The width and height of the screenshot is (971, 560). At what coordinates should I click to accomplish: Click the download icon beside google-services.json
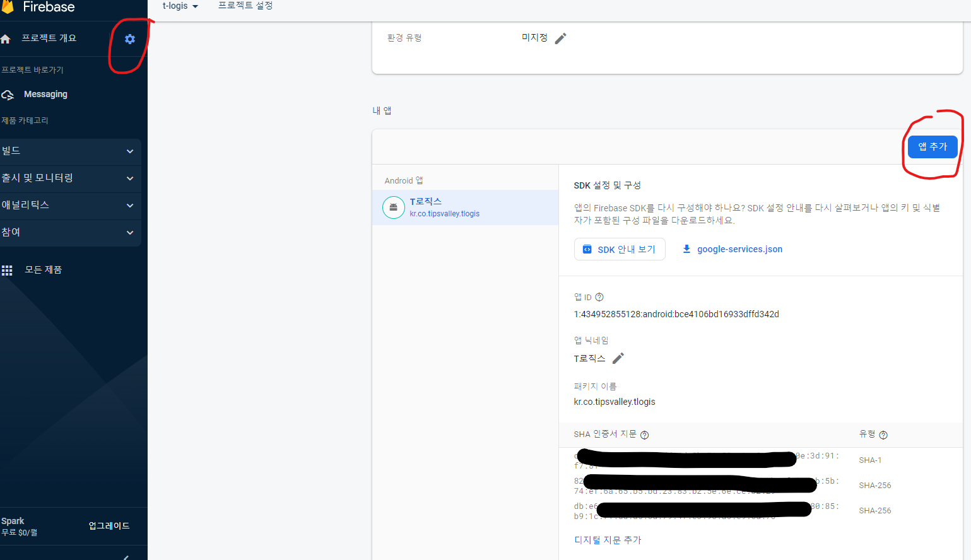pyautogui.click(x=686, y=249)
